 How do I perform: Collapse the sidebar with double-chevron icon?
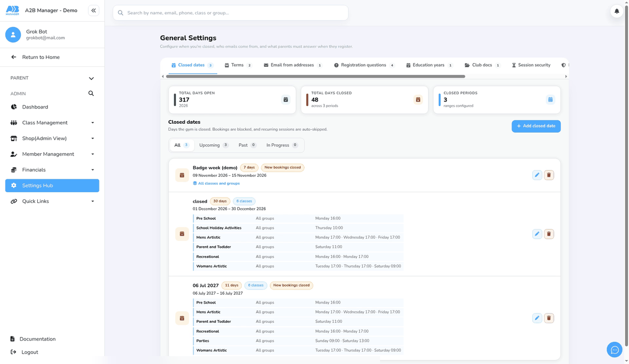coord(93,10)
